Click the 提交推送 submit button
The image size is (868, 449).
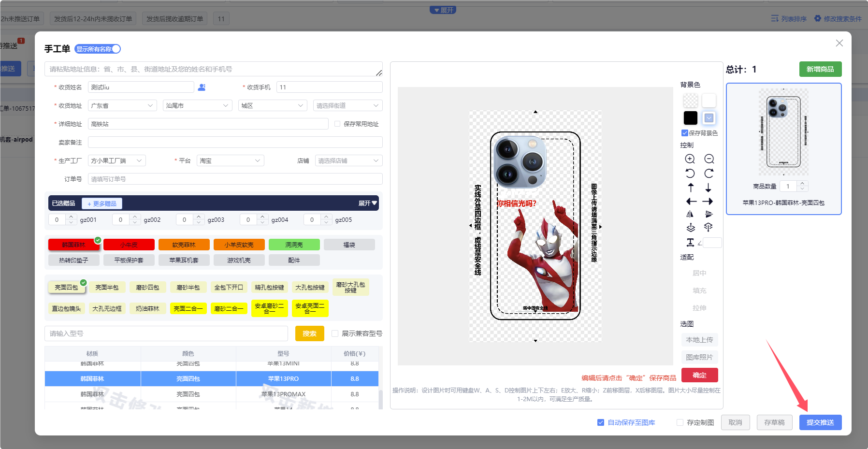tap(820, 422)
